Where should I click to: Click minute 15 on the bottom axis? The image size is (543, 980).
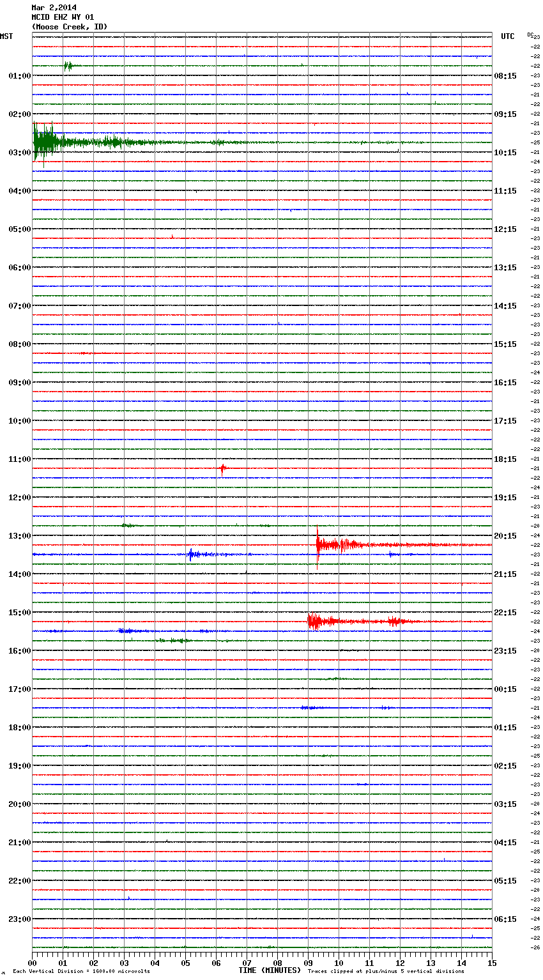[492, 963]
